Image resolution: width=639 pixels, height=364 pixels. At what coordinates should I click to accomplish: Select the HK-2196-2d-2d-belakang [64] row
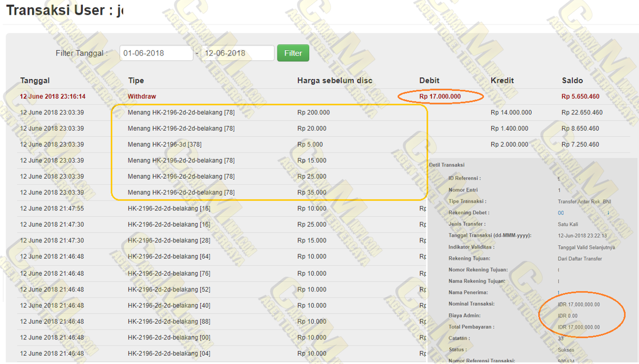[x=169, y=256]
